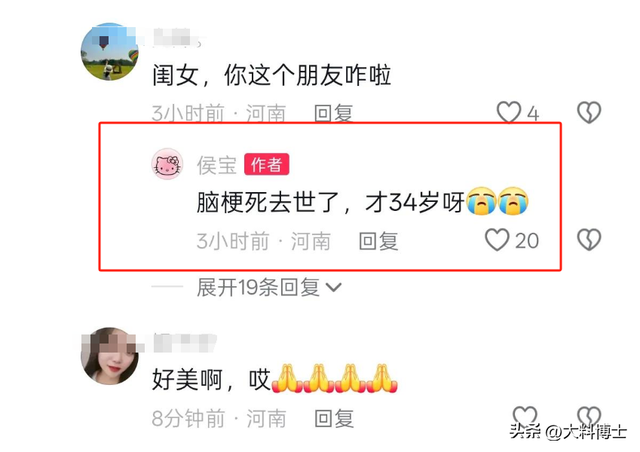
Task: Like the 好美啊 comment
Action: tap(524, 416)
